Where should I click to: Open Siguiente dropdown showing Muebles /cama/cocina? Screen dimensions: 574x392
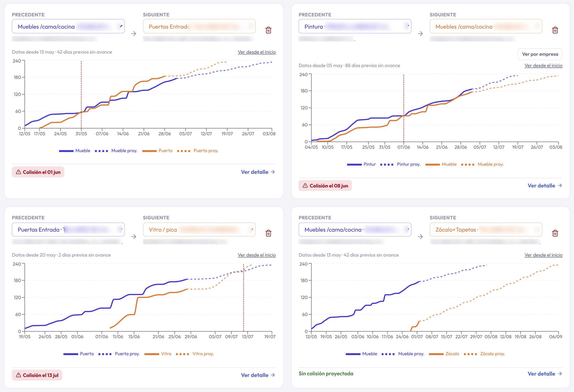(486, 27)
